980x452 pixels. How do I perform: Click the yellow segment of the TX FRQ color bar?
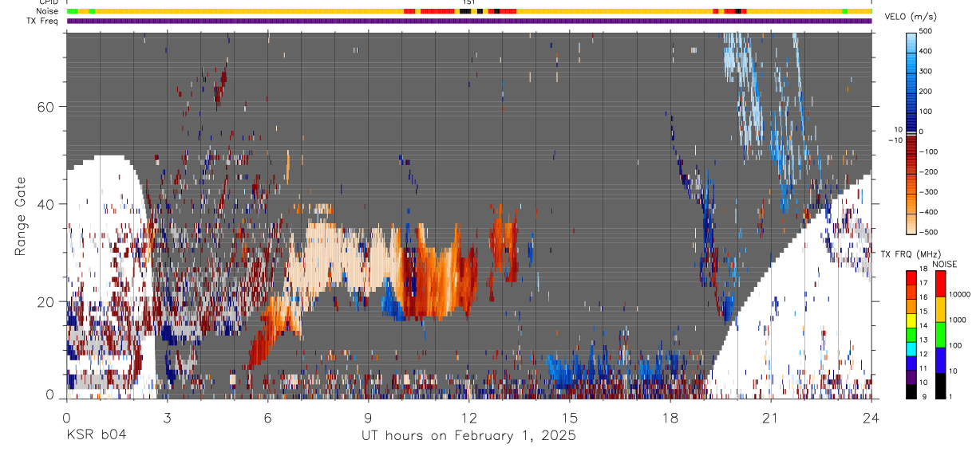(x=911, y=320)
